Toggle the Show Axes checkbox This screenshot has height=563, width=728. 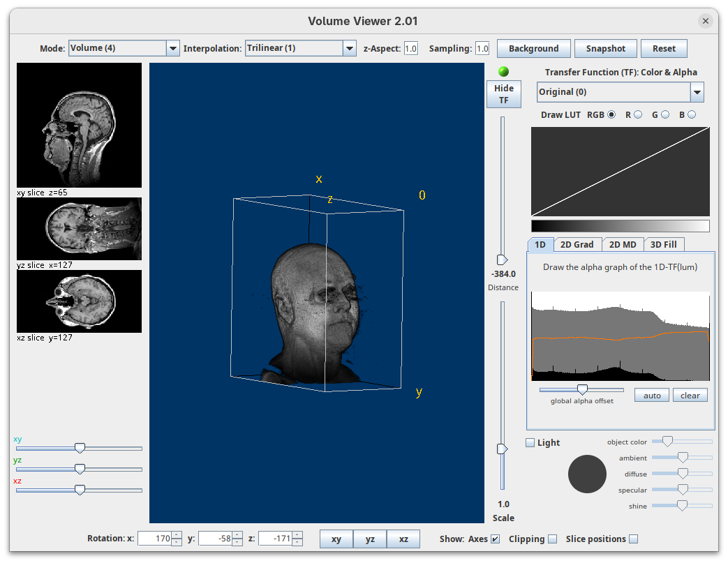496,539
